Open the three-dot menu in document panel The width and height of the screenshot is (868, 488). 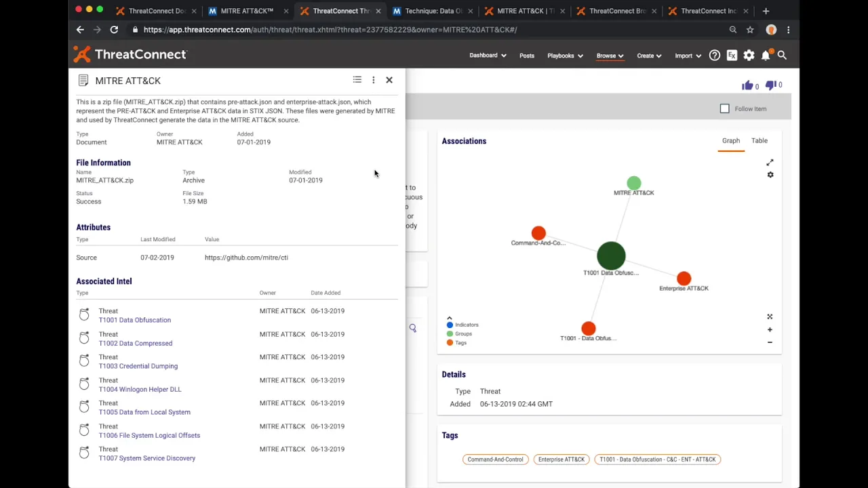point(374,80)
